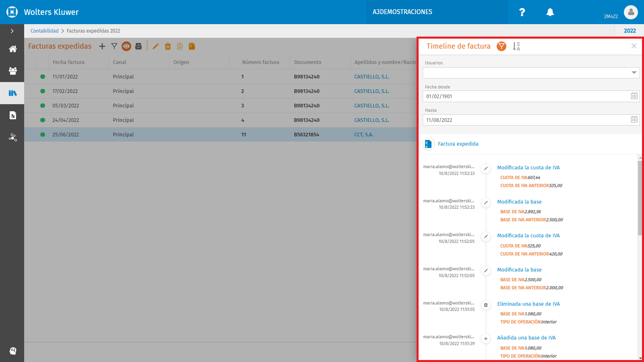Open the books library sidebar icon
The width and height of the screenshot is (644, 362).
pyautogui.click(x=13, y=93)
